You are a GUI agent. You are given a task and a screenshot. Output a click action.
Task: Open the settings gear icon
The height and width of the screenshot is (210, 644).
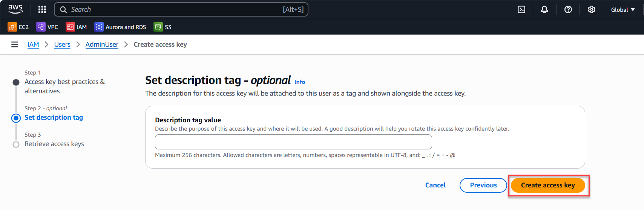[592, 9]
